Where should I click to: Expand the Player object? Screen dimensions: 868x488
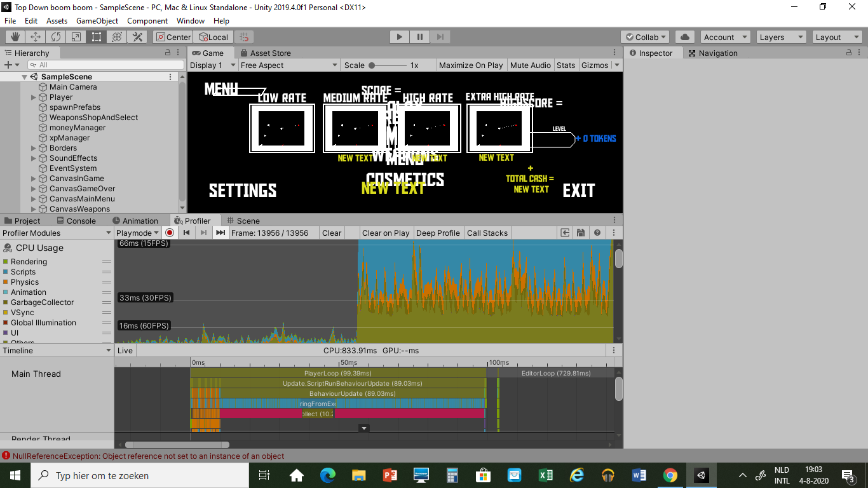click(x=34, y=97)
